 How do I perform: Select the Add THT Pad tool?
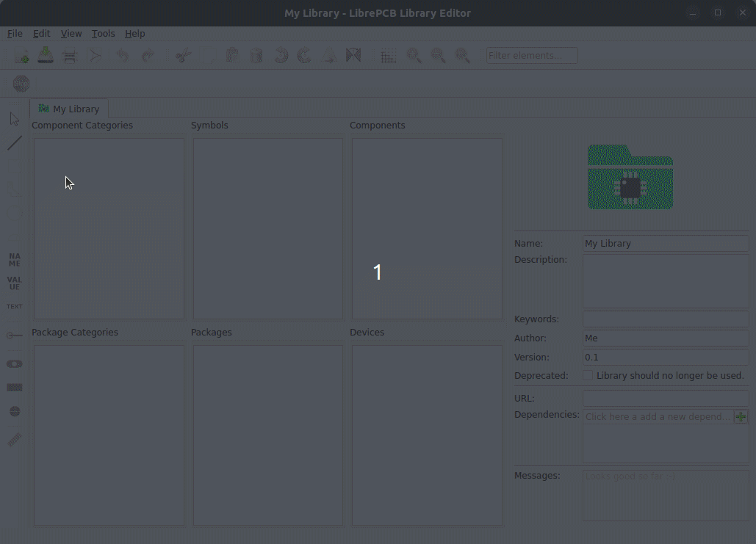[x=15, y=364]
